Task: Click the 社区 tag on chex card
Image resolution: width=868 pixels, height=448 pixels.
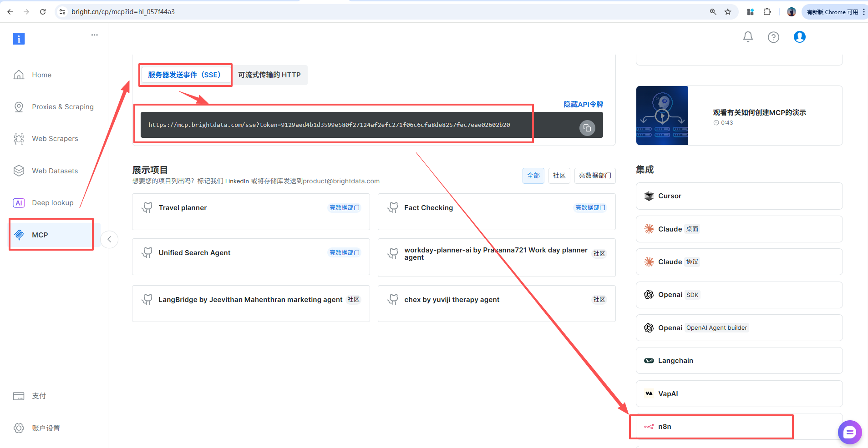Action: click(599, 299)
